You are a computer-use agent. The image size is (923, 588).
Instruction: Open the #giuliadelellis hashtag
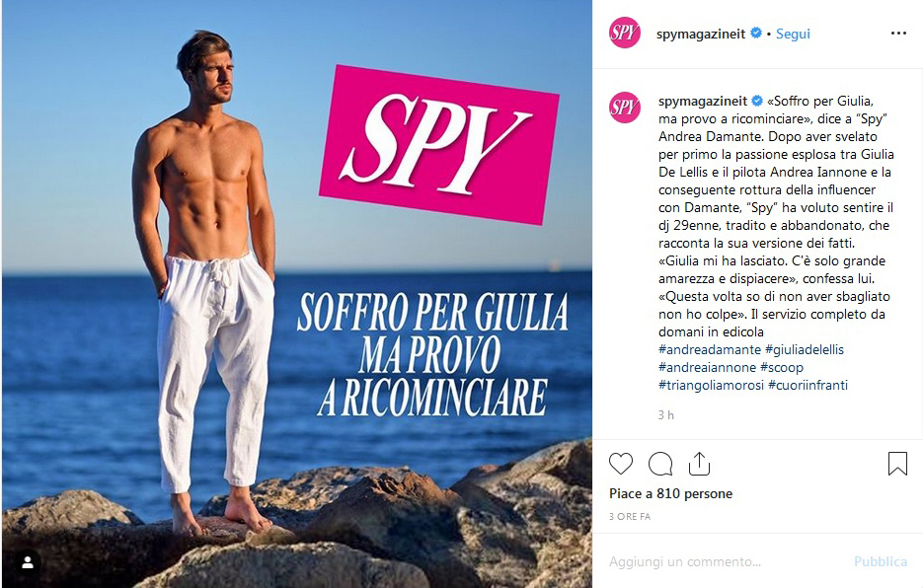(x=805, y=349)
